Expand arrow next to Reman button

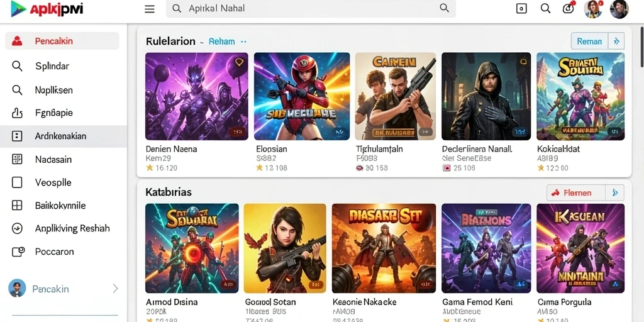616,41
